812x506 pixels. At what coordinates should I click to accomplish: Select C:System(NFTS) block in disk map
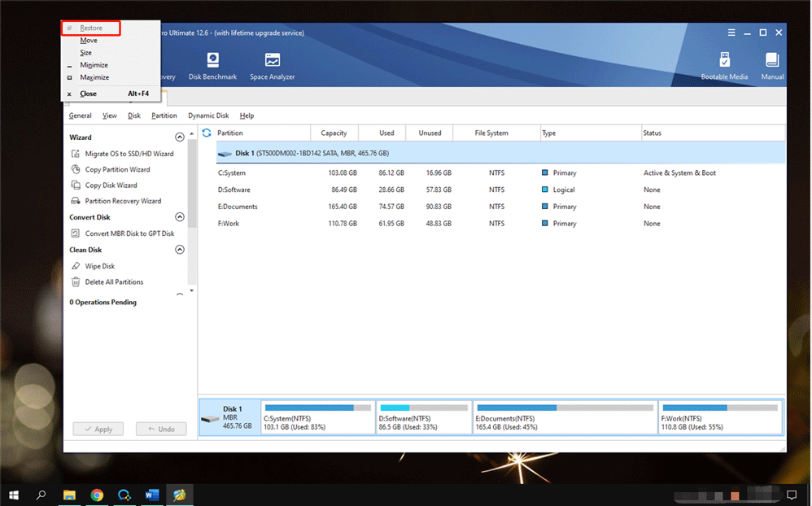point(318,417)
